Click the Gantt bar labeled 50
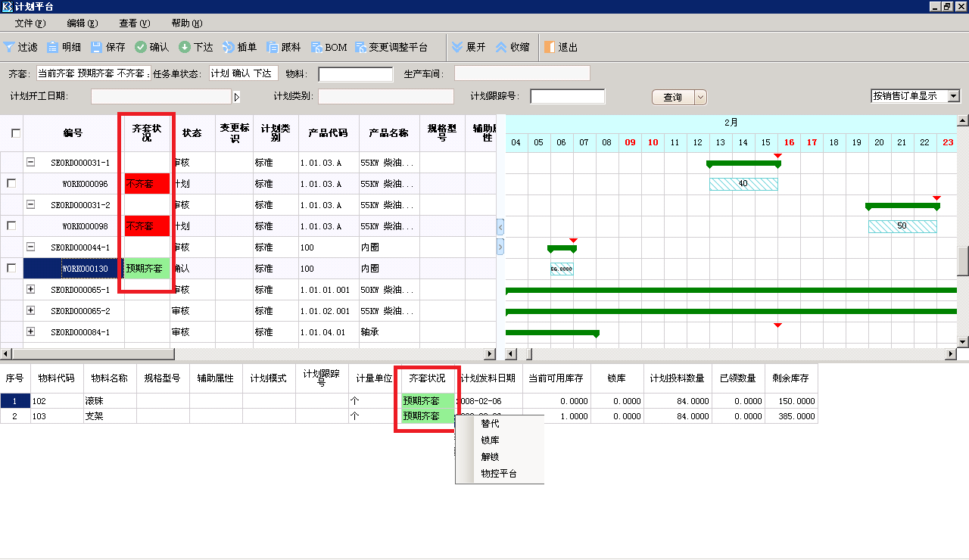Screen dimensions: 969x560 pos(902,226)
